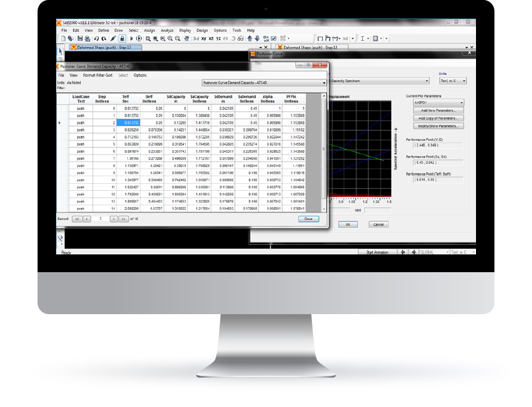Go to previous record with < button
This screenshot has height=407, width=532.
point(87,219)
